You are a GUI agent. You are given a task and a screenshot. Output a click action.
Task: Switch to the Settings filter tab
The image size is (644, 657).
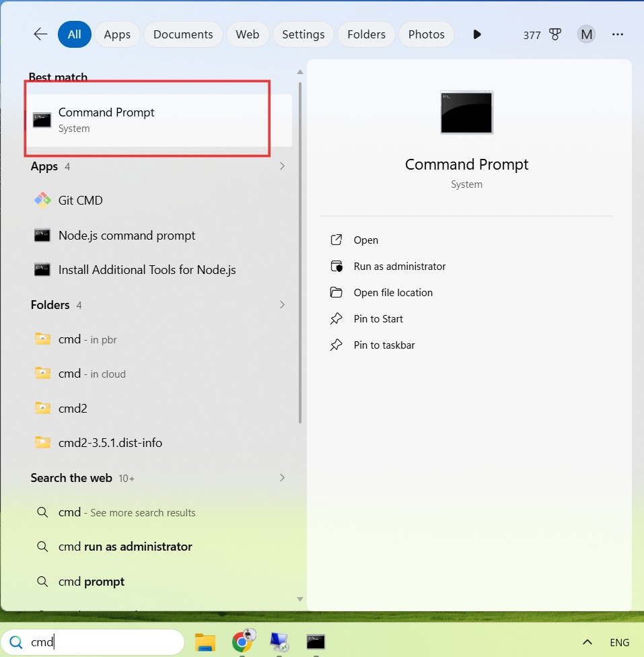(x=303, y=34)
